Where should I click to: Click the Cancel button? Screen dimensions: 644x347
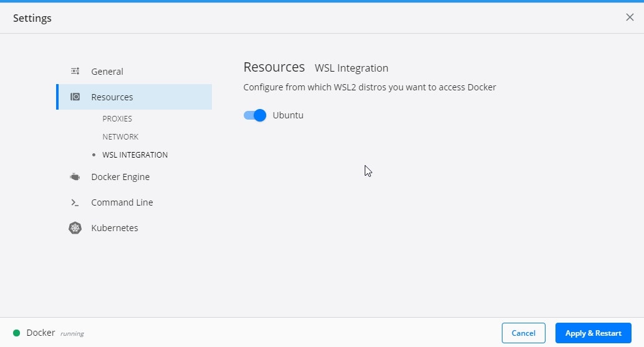coord(523,333)
